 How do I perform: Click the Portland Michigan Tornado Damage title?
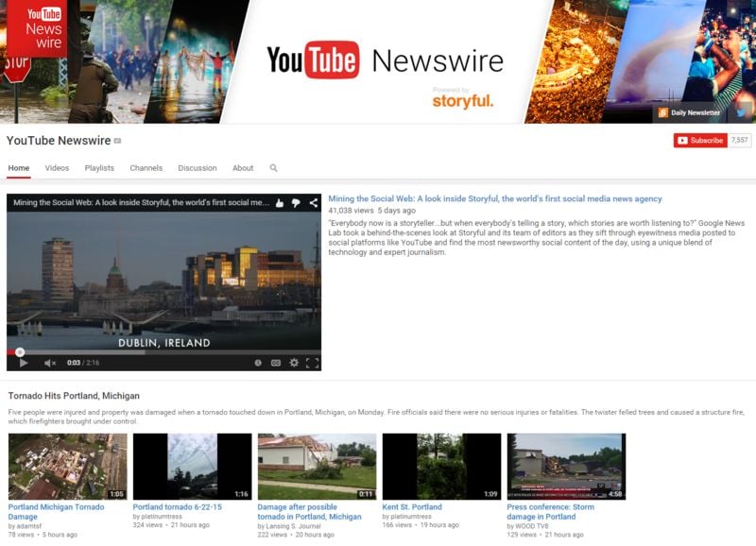click(56, 512)
